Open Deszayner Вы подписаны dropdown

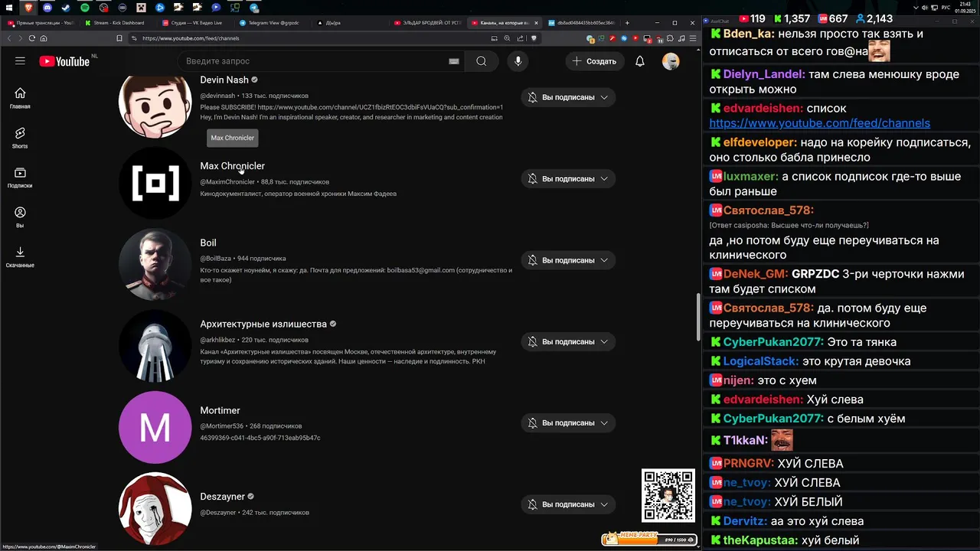[x=568, y=504]
